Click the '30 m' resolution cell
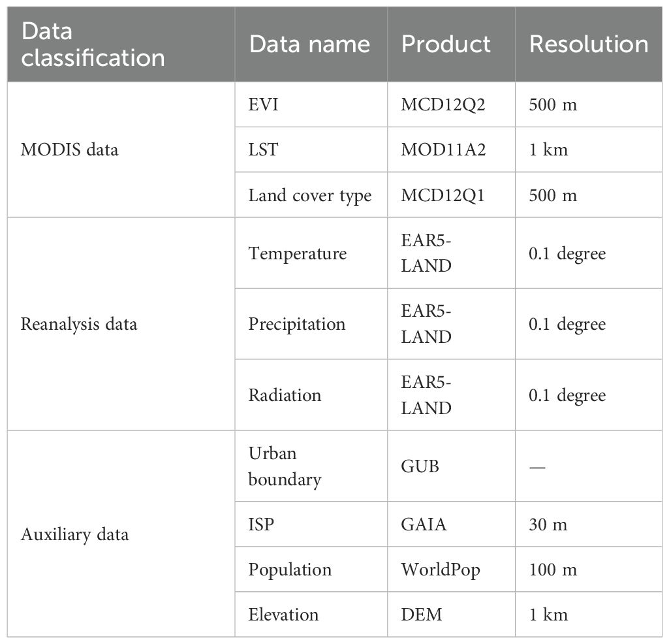This screenshot has width=669, height=644. (x=549, y=524)
